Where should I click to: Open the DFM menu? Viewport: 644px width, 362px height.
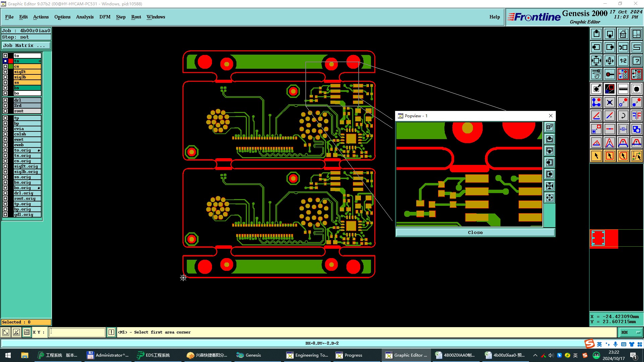pos(105,17)
